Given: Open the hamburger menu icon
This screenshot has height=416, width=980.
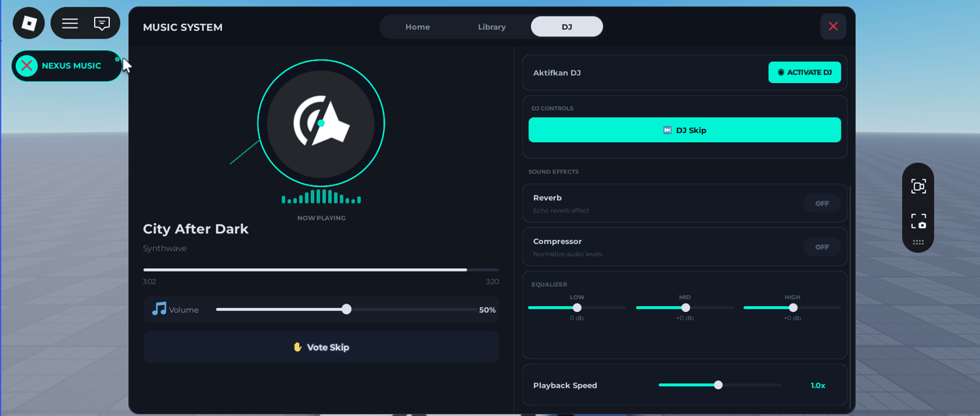Looking at the screenshot, I should tap(70, 24).
